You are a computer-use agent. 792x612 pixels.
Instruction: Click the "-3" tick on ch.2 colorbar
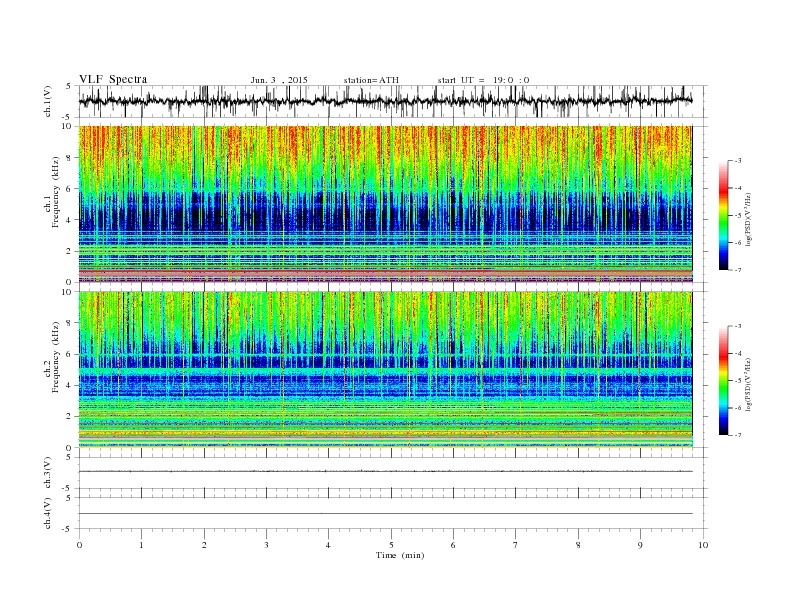(738, 326)
